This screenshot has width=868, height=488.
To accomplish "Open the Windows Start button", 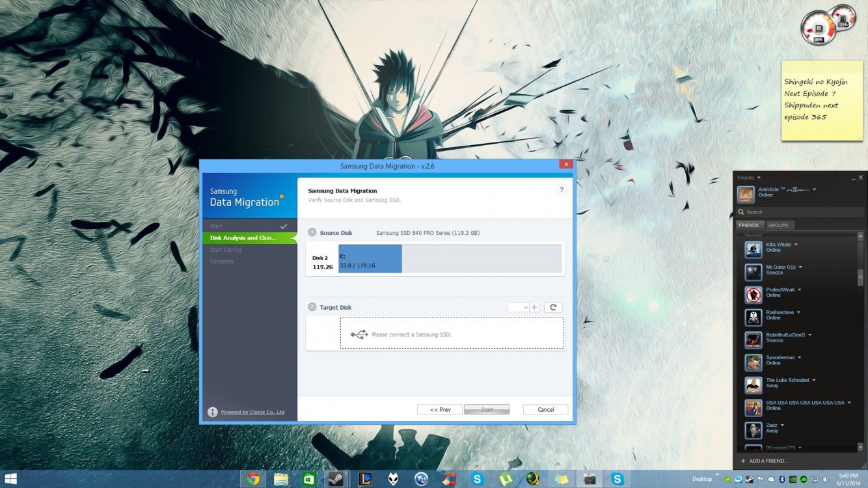I will click(10, 479).
